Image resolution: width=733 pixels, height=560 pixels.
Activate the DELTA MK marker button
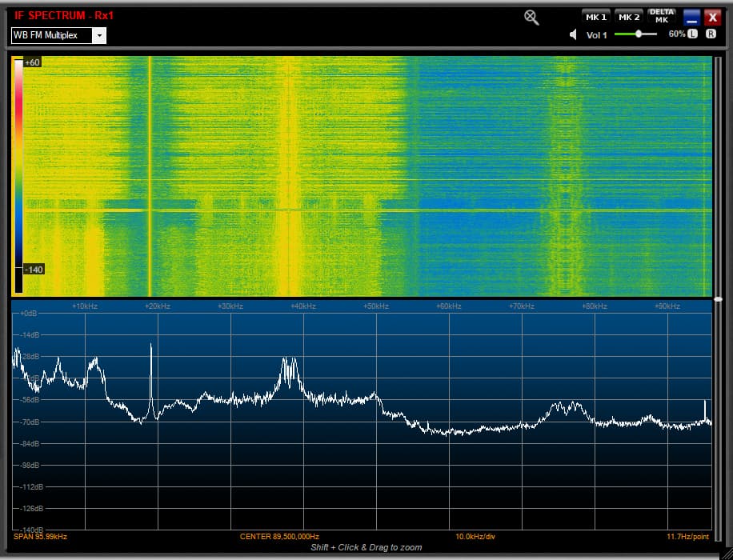click(662, 16)
